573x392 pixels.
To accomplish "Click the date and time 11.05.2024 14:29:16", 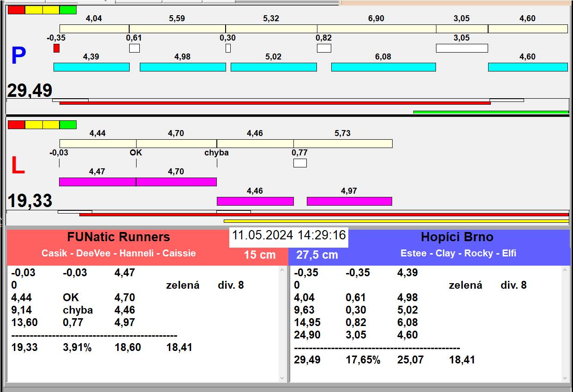I will (x=289, y=235).
